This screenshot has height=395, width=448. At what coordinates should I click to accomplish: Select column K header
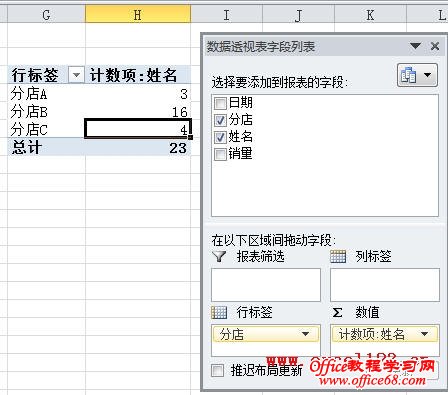click(x=370, y=15)
